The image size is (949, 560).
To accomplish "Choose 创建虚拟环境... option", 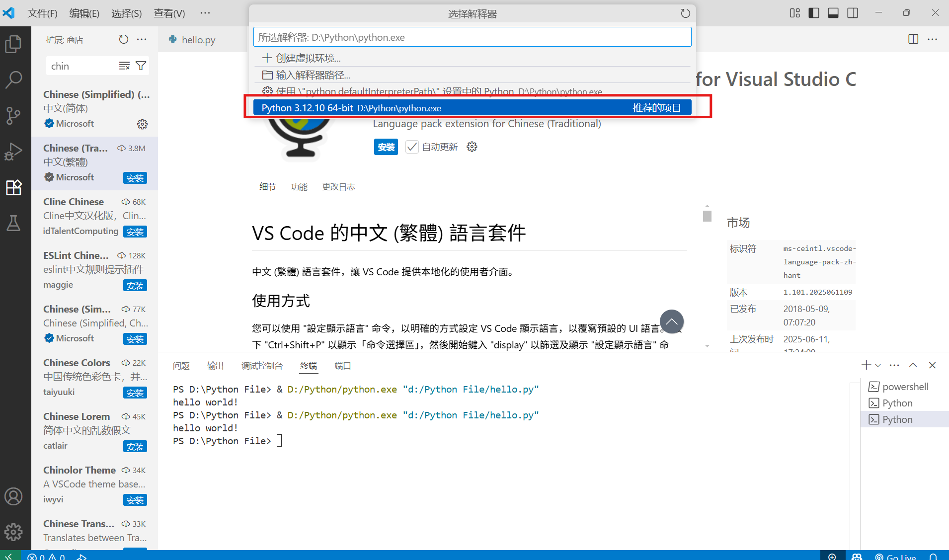I will coord(472,58).
